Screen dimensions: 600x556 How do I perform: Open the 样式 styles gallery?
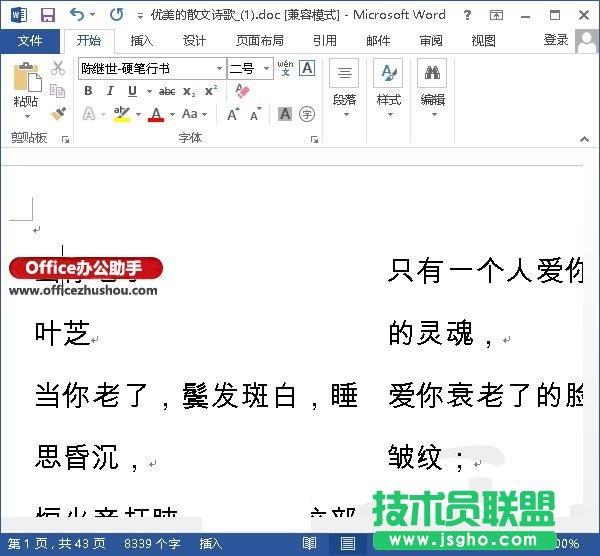click(388, 88)
